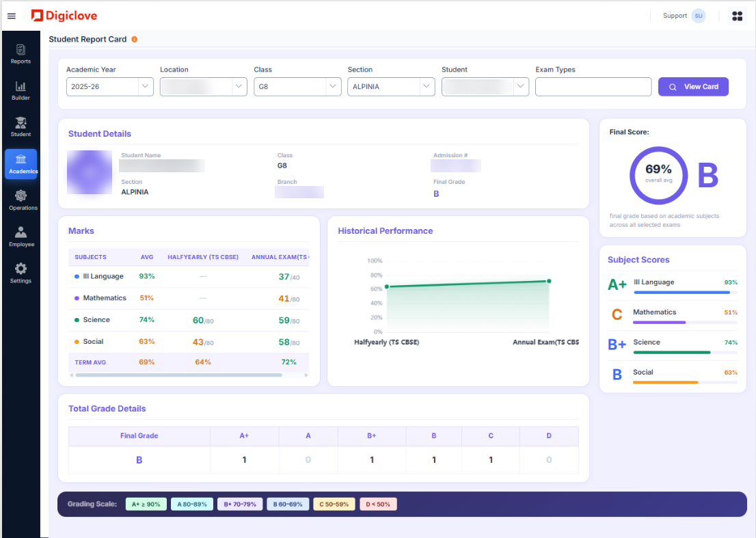Click the Final Grade B table cell

pyautogui.click(x=139, y=460)
